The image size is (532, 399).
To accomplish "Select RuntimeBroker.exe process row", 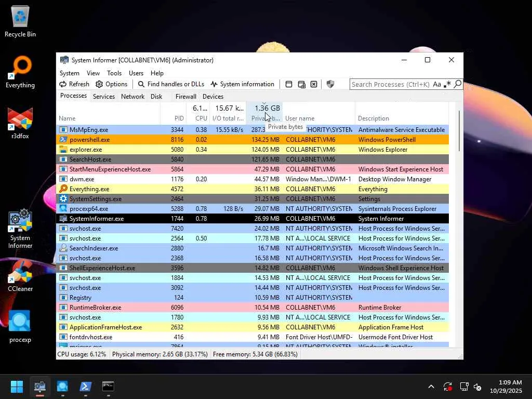I will (x=252, y=308).
